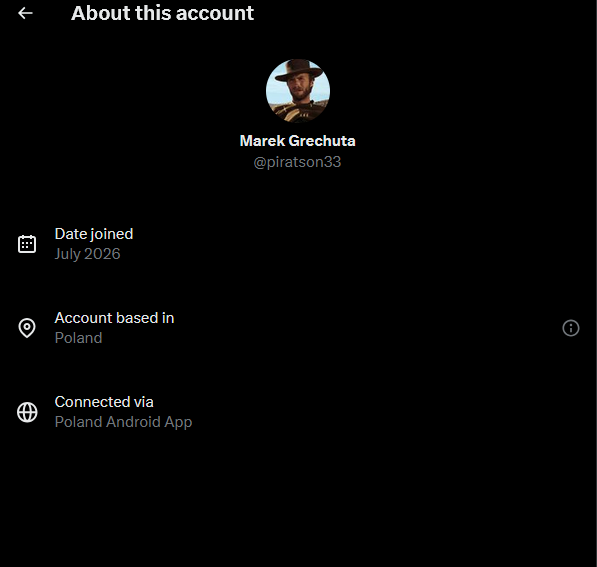The width and height of the screenshot is (597, 567).
Task: Click the 'About this account' heading
Action: pyautogui.click(x=162, y=13)
